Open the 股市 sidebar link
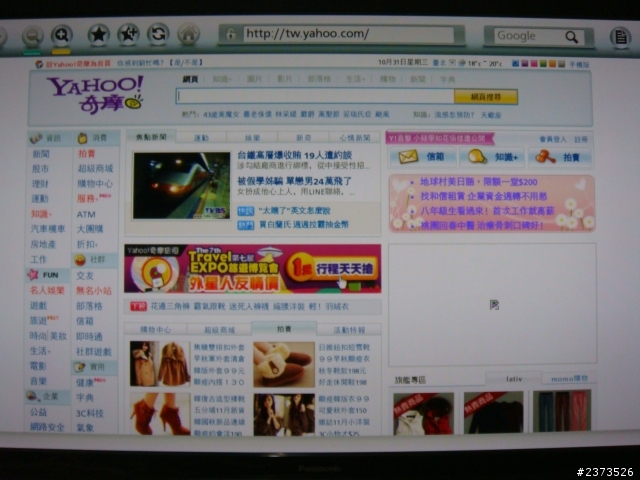The width and height of the screenshot is (640, 480). pyautogui.click(x=40, y=169)
